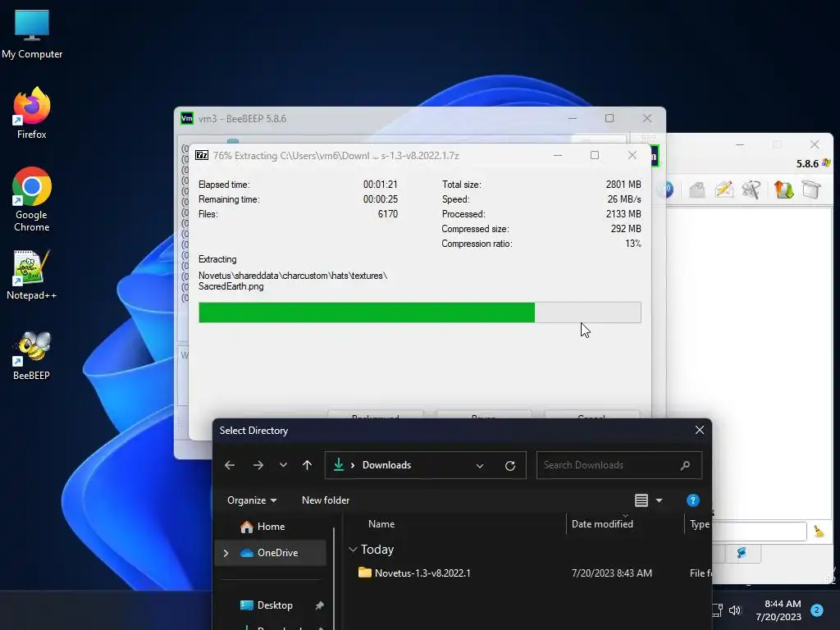Open the notification badge showing 2

coord(817,609)
